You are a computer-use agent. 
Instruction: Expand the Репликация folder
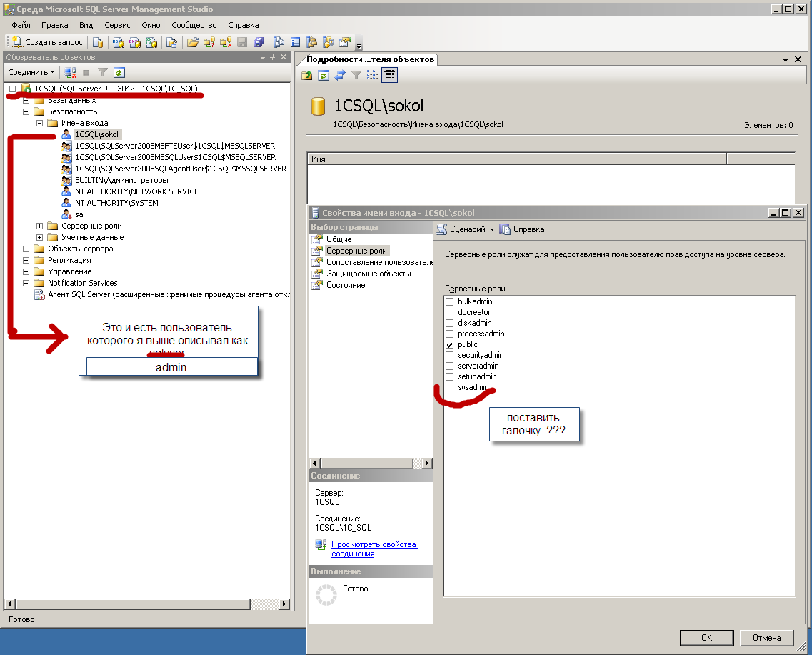26,261
